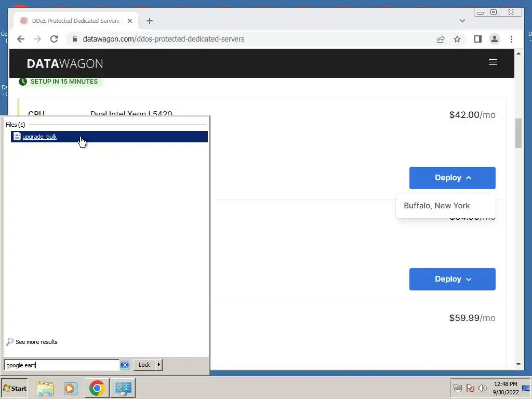Launch Windows Media Player from taskbar

(71, 388)
